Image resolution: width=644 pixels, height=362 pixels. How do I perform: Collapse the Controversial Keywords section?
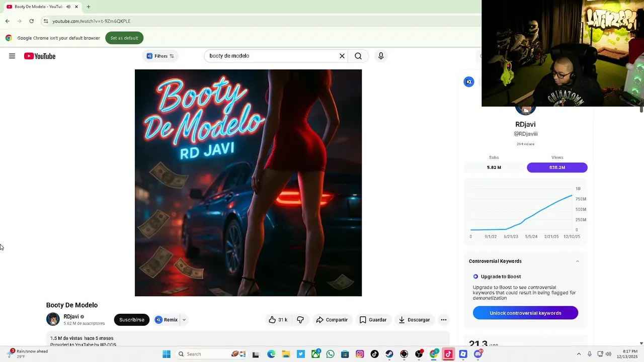578,261
